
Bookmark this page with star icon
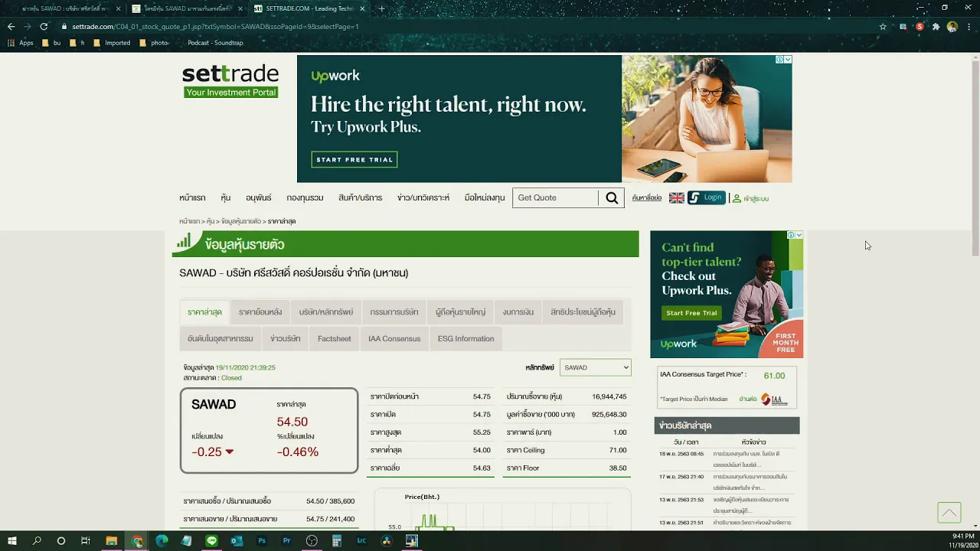click(883, 26)
